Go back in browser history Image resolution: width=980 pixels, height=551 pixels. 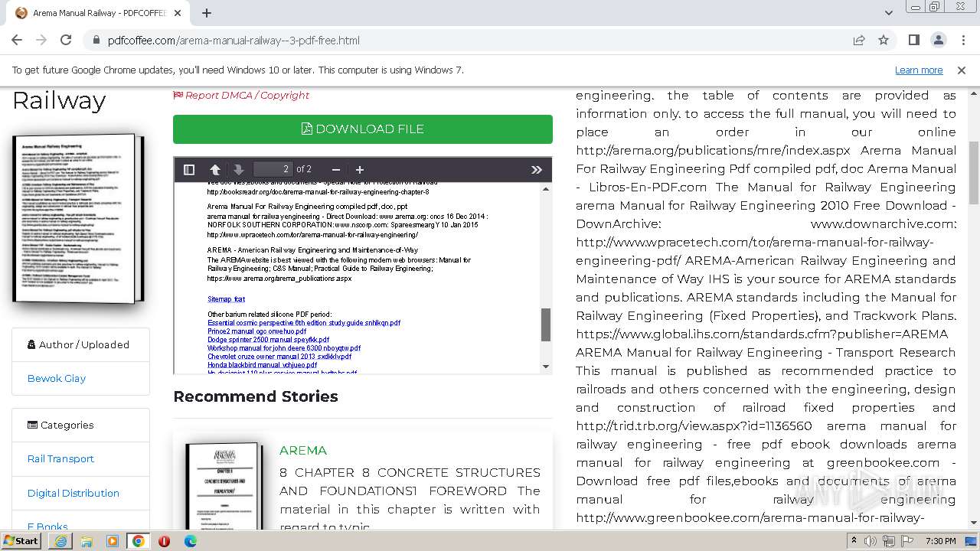17,41
